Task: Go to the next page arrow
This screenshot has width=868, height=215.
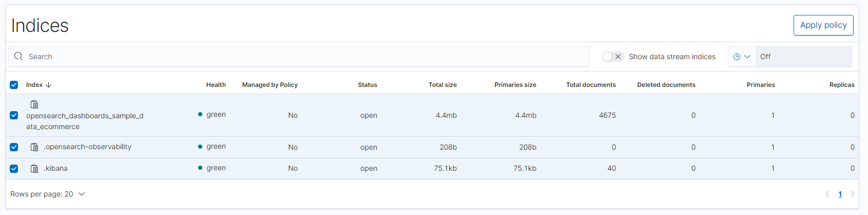Action: [853, 194]
